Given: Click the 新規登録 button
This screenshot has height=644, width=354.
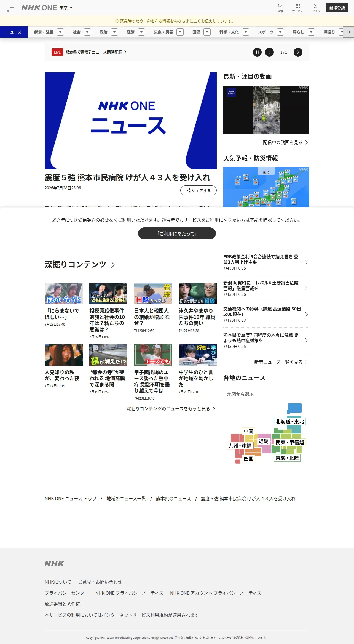Looking at the screenshot, I should click(x=337, y=8).
